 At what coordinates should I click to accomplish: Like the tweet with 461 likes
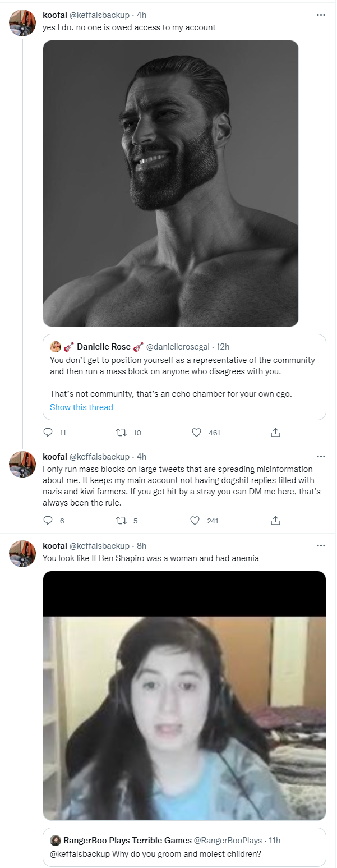pos(196,433)
